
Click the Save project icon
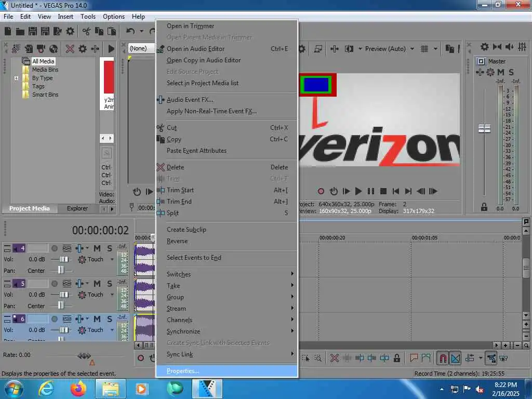[x=33, y=32]
